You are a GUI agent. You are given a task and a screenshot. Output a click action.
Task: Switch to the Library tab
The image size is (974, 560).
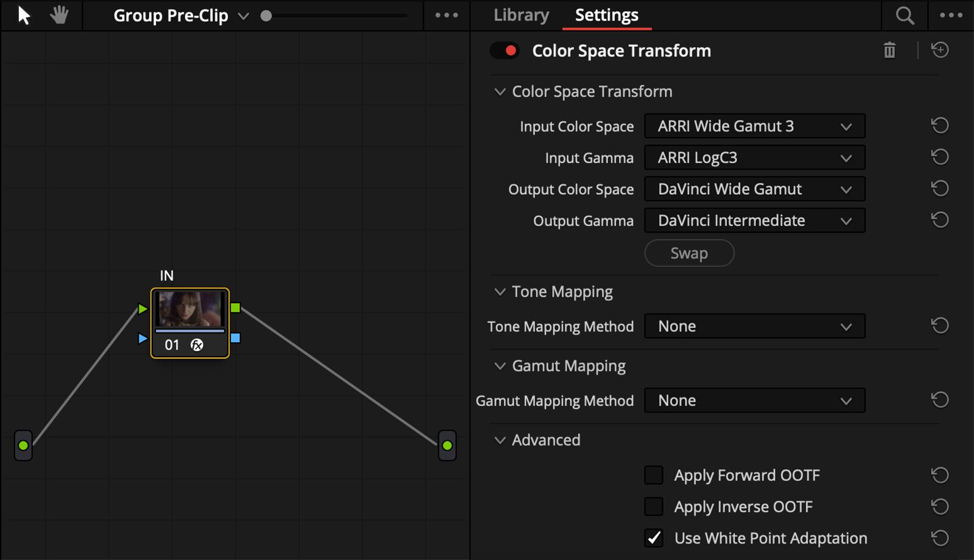521,15
